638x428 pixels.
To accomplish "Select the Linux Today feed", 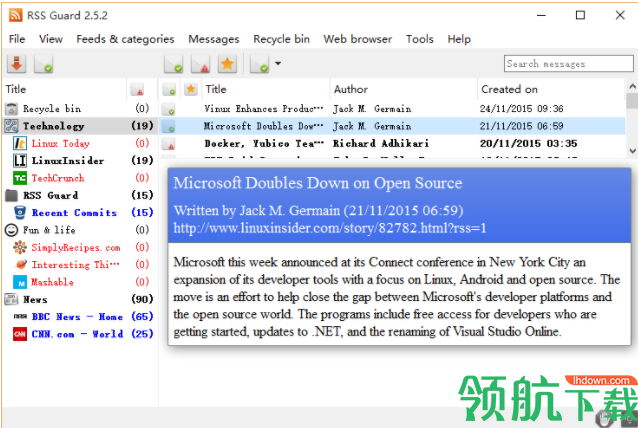I will click(80, 143).
